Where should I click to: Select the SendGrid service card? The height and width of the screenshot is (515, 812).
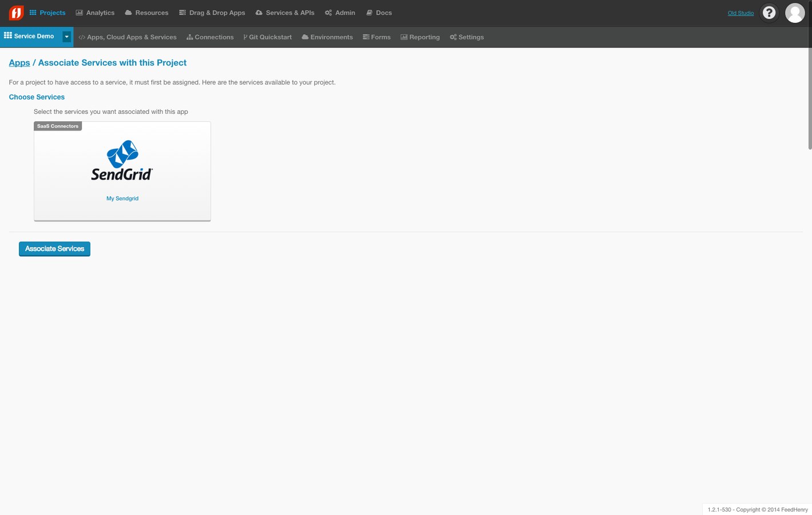(122, 171)
